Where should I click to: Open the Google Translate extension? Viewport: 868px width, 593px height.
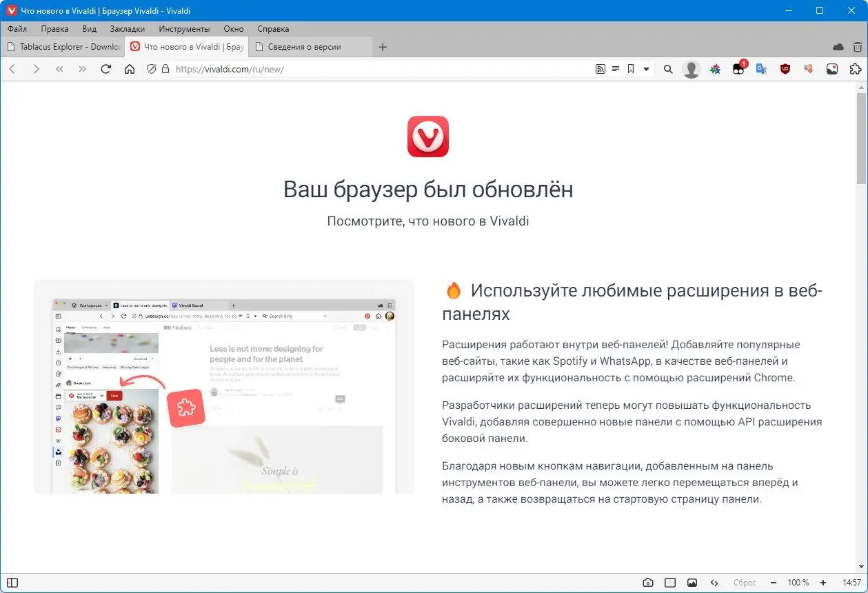point(761,69)
